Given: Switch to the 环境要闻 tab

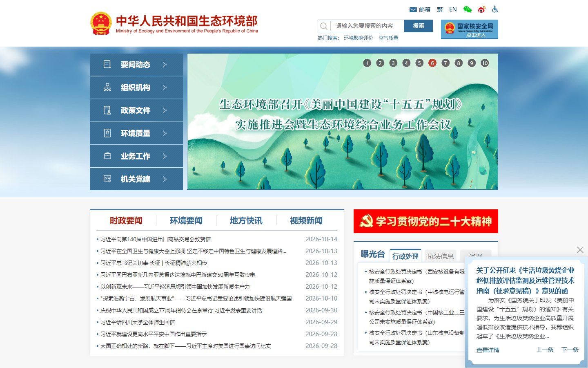Looking at the screenshot, I should tap(186, 220).
